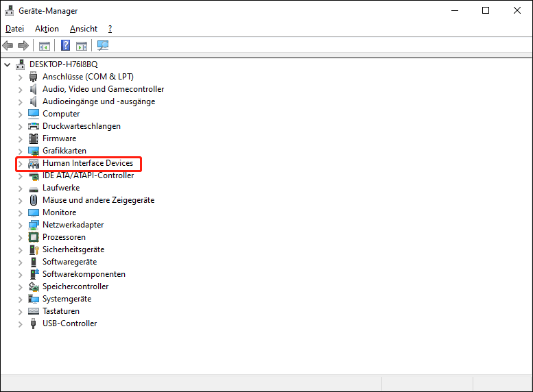533x392 pixels.
Task: Click the USB-Controller plug icon
Action: [x=34, y=323]
